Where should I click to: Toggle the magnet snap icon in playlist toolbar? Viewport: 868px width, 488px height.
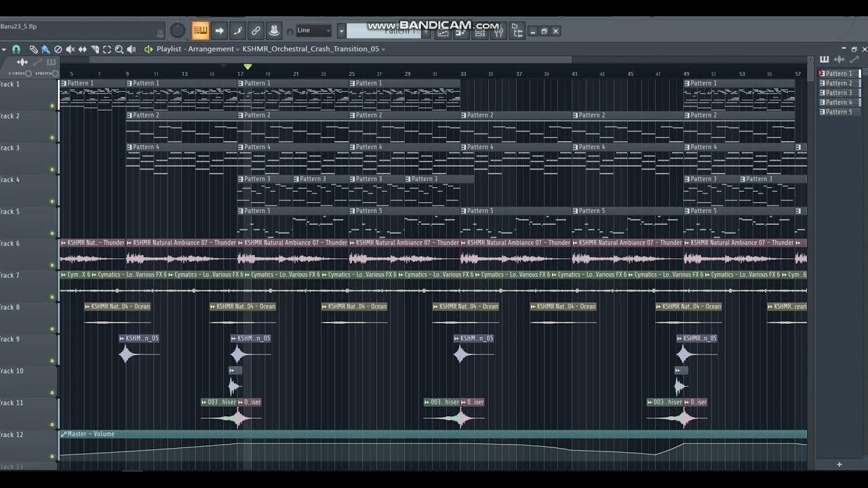pos(16,49)
